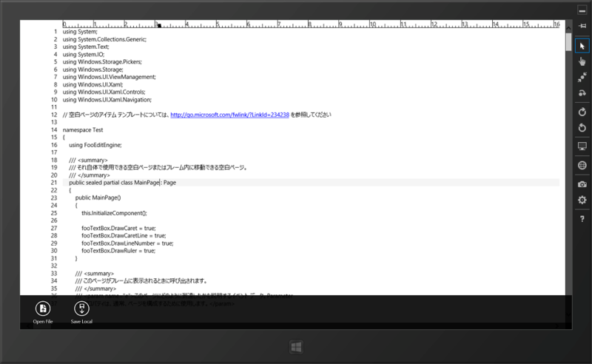Click 'using System.Text;' line
Screen dimensions: 592x364
(86, 47)
